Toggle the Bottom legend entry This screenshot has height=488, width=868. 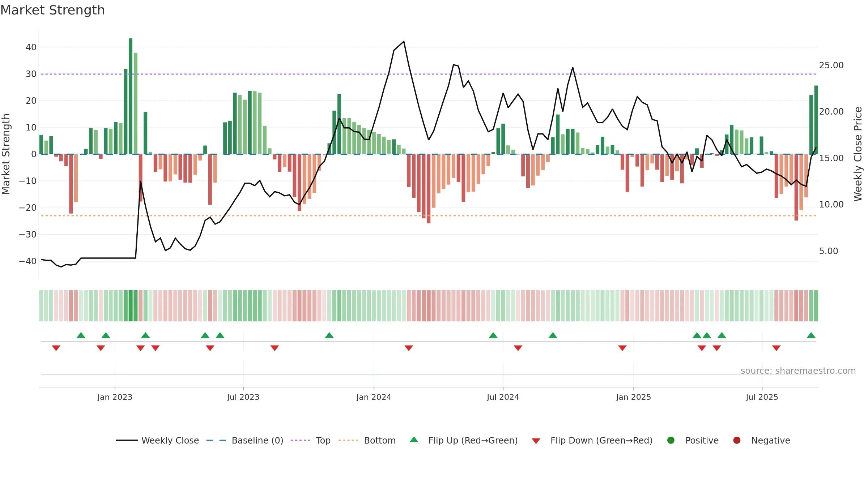click(x=367, y=440)
